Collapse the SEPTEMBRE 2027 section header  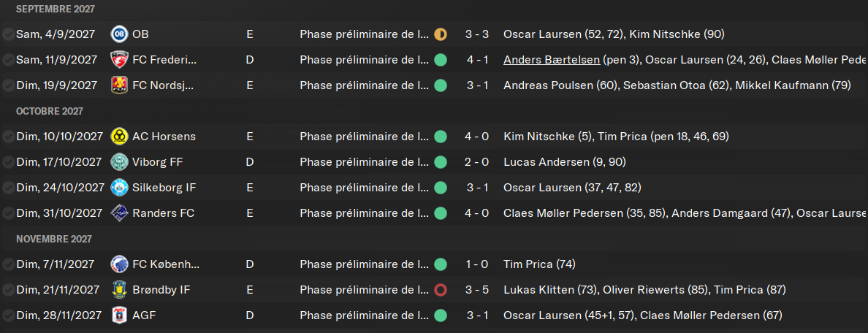(x=56, y=9)
